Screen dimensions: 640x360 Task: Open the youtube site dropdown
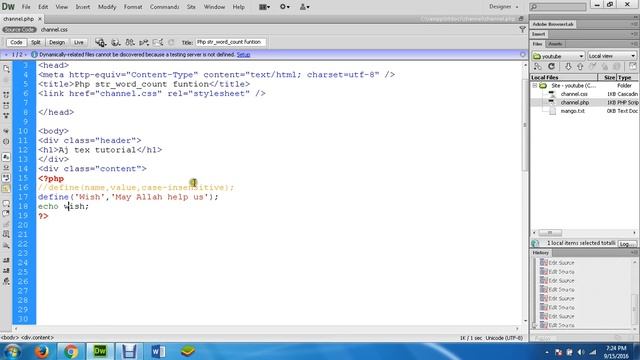(558, 56)
